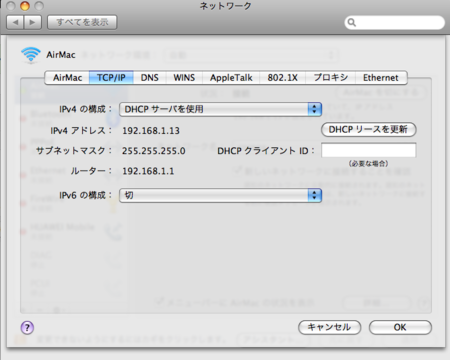This screenshot has width=450, height=360.
Task: Click the subnet mask 255.255.255.0
Action: click(x=154, y=151)
